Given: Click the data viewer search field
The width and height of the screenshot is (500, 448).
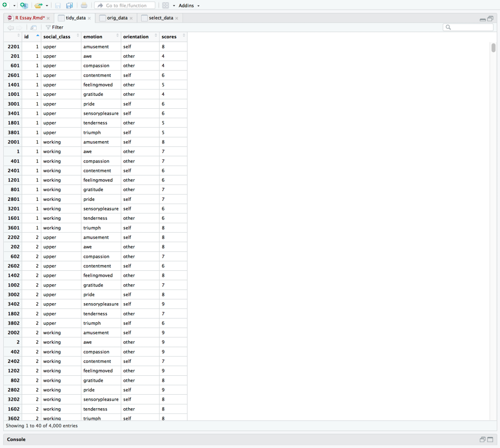Looking at the screenshot, I should click(x=468, y=27).
